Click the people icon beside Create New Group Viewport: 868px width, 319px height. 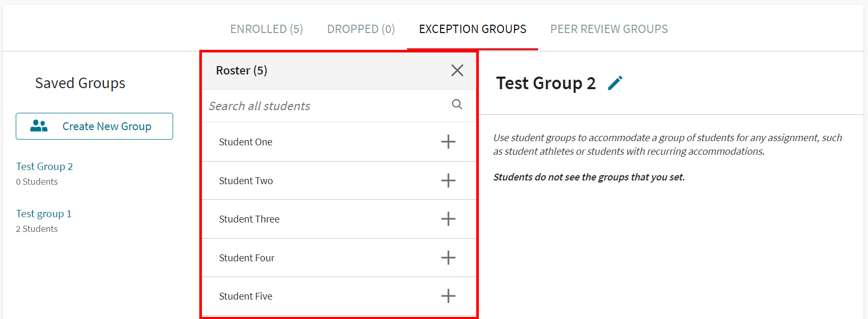[39, 125]
